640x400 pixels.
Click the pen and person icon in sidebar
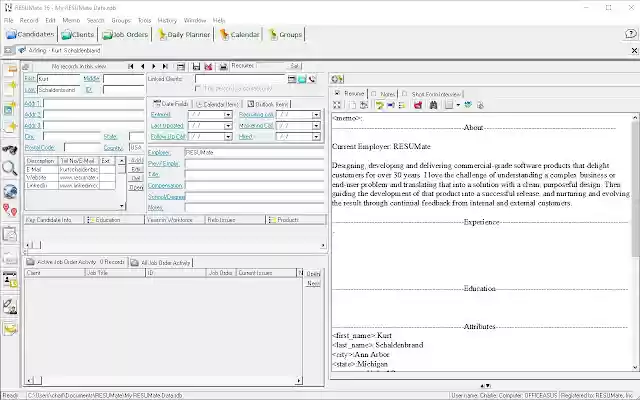[x=10, y=306]
